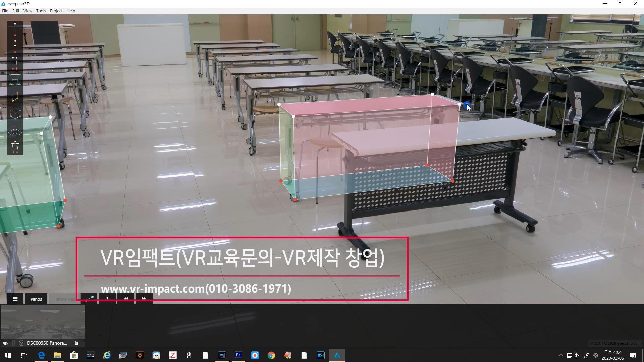Screen dimensions: 644x362
Task: Open the Edit menu
Action: pos(16,11)
